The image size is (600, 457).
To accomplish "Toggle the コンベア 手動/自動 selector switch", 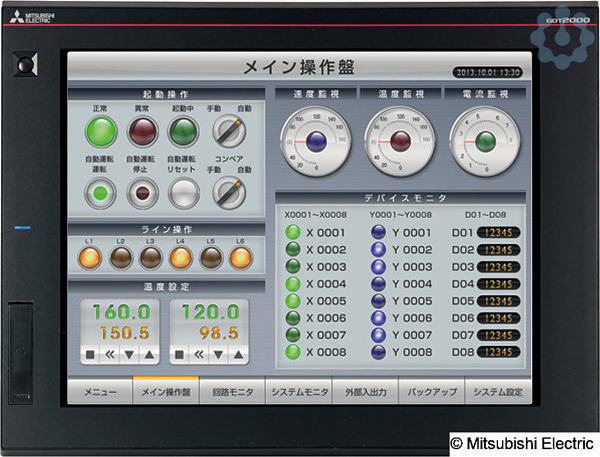I will click(230, 191).
